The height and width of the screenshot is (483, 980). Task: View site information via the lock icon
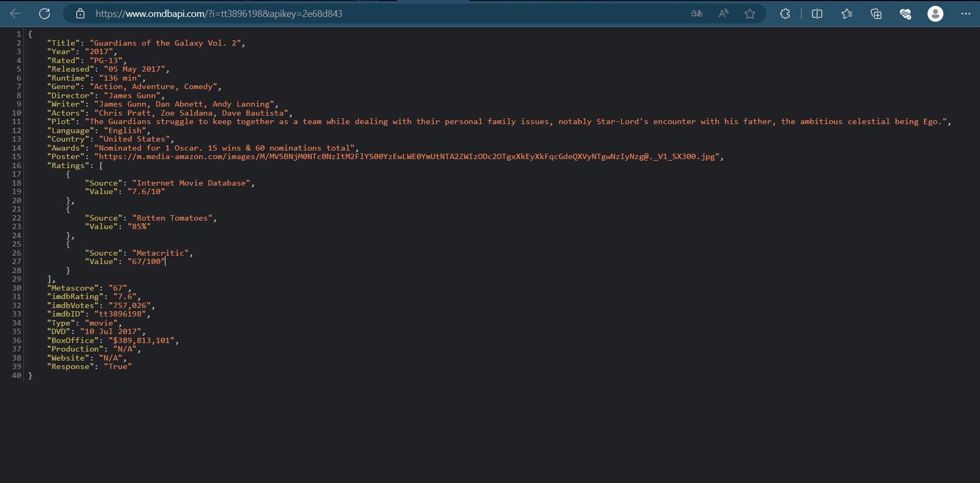[80, 14]
